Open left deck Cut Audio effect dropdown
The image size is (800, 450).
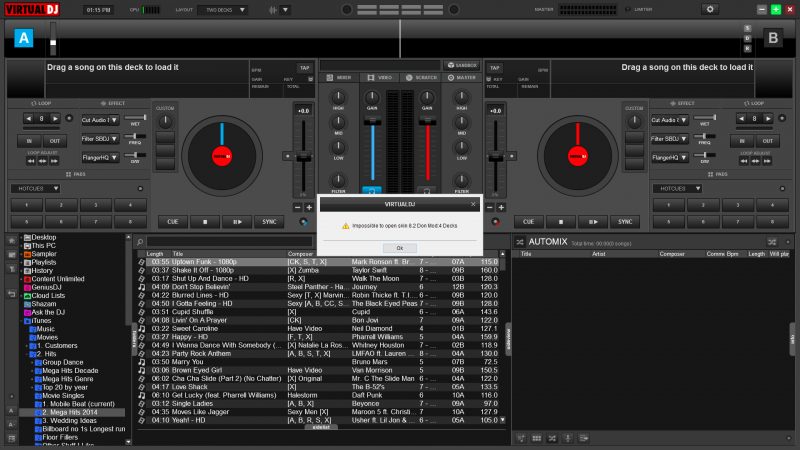click(x=100, y=120)
